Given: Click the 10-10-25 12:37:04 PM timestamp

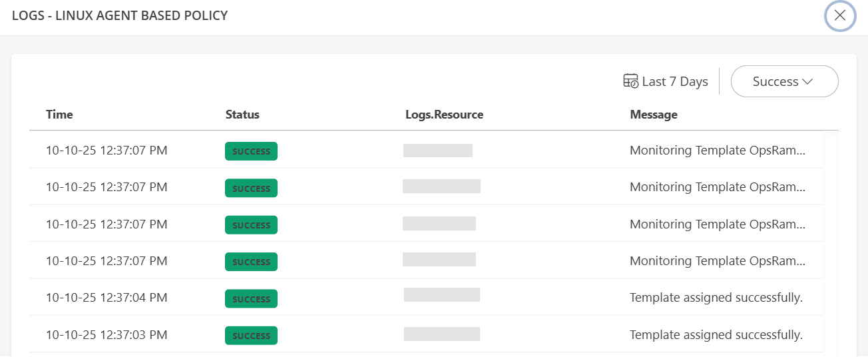Looking at the screenshot, I should pyautogui.click(x=107, y=298).
